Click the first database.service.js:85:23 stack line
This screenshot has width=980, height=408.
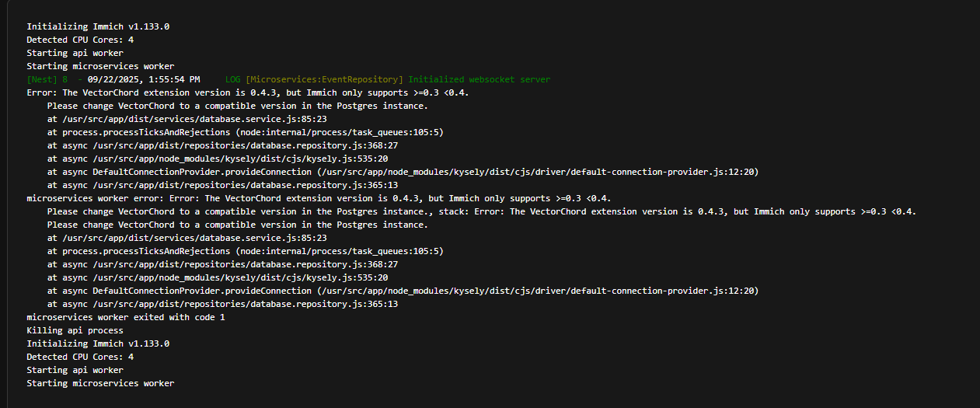click(187, 119)
